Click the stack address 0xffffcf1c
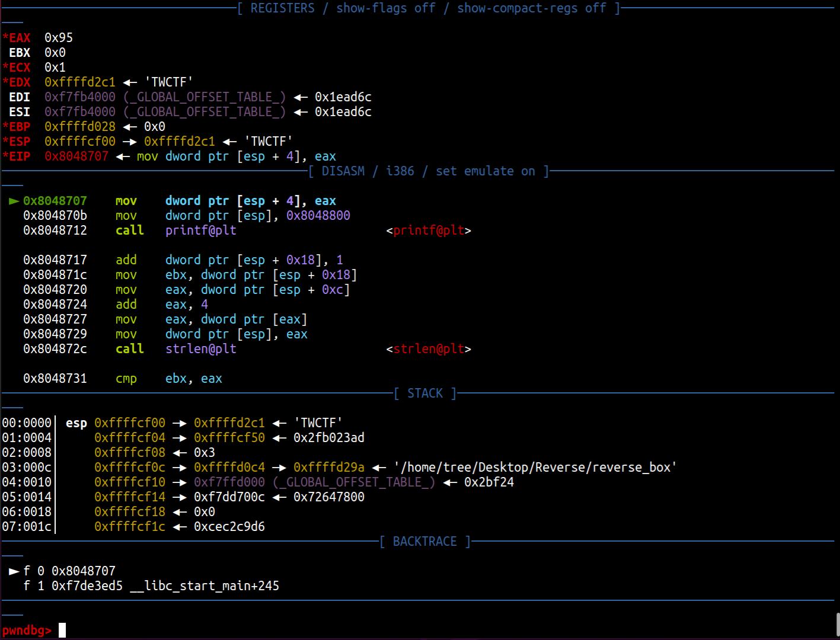 tap(130, 527)
